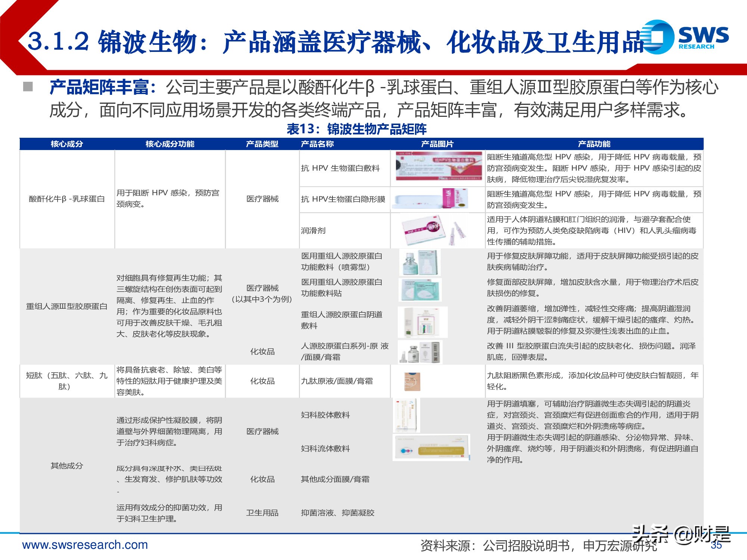The image size is (747, 560).
Task: Click the 产品功能 column header
Action: tap(594, 144)
